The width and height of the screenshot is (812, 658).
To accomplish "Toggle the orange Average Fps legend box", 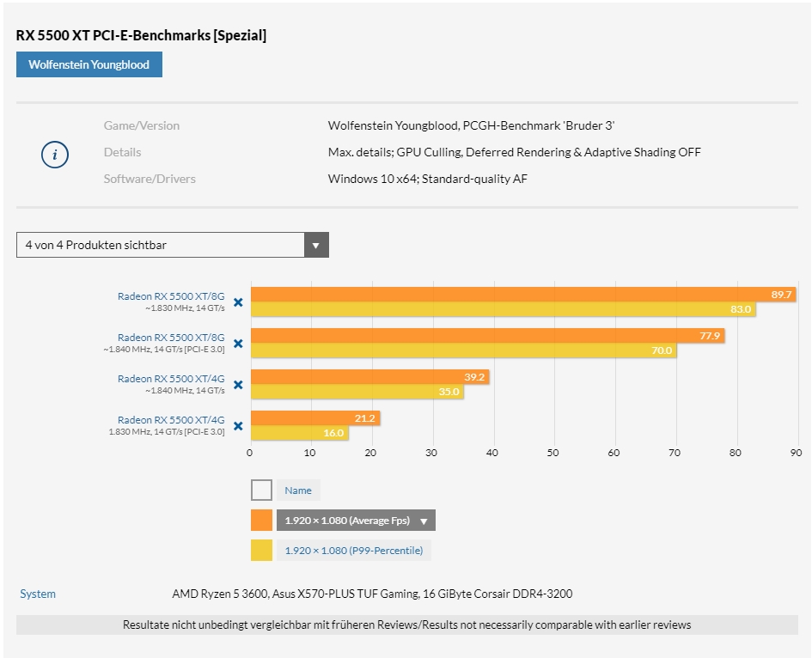I will coord(261,521).
